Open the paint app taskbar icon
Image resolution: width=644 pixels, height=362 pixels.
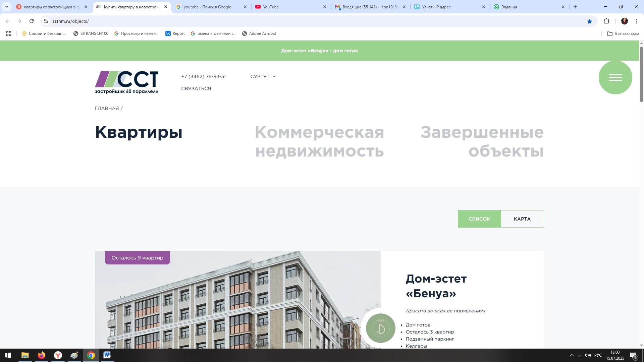point(74,355)
